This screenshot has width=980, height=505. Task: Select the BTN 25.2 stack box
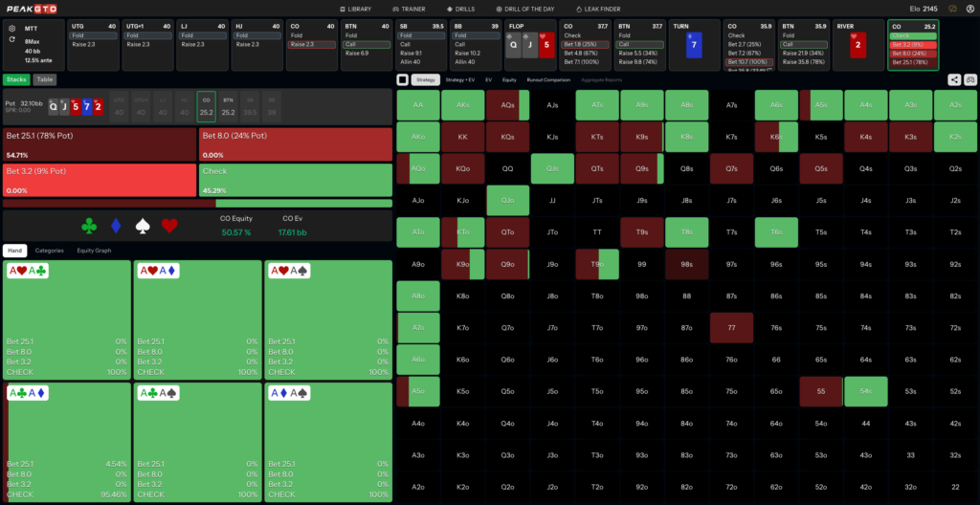point(228,105)
